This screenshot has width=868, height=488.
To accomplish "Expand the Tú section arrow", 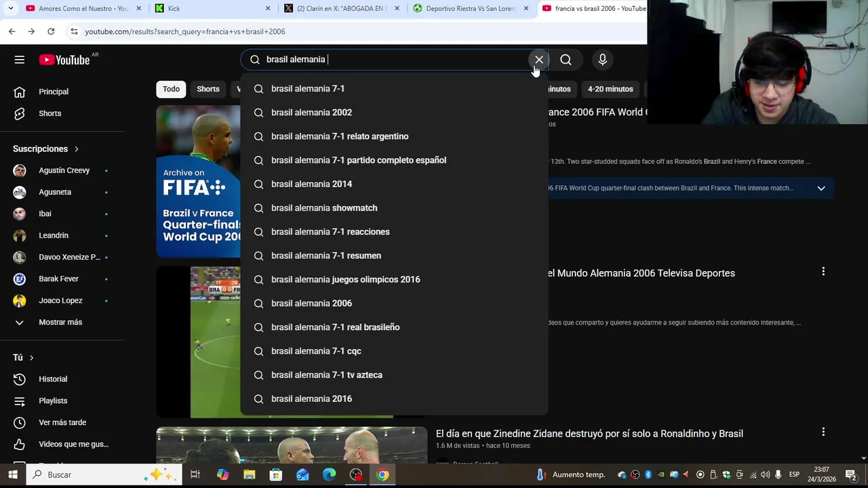I will 31,358.
